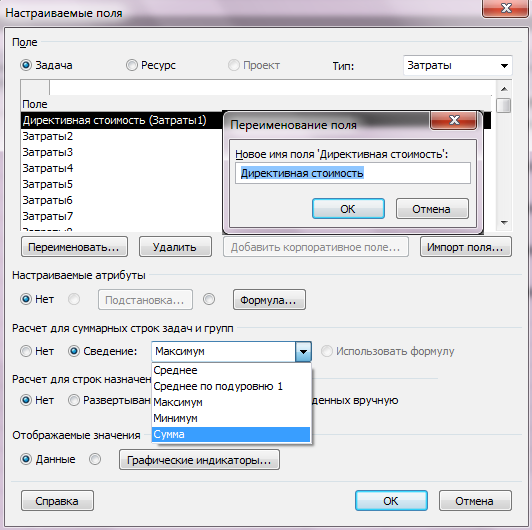This screenshot has width=532, height=530.
Task: Click the Удалить button
Action: coord(175,247)
